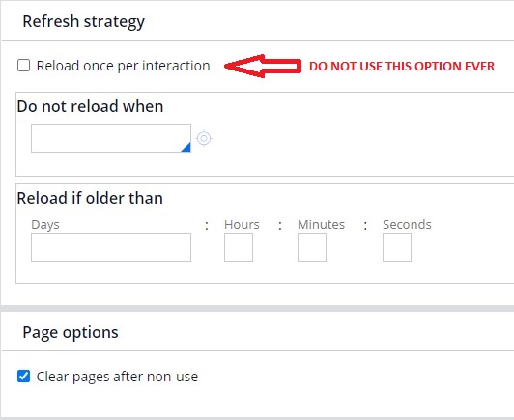Open the when rule via crosshair icon
Image resolution: width=514 pixels, height=420 pixels.
204,139
